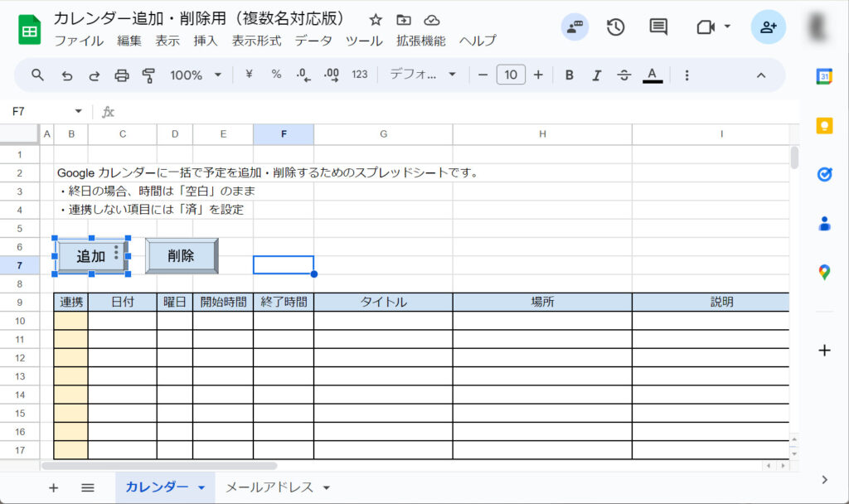This screenshot has width=849, height=504.
Task: Open the zoom 100% dropdown
Action: [196, 75]
